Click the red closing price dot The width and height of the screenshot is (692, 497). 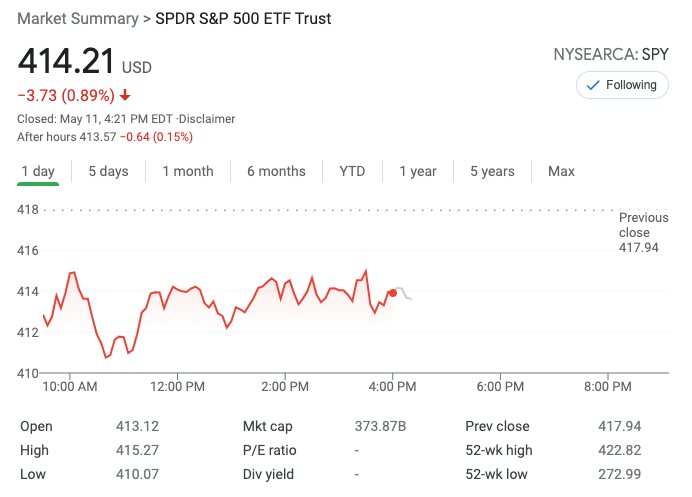pyautogui.click(x=392, y=293)
